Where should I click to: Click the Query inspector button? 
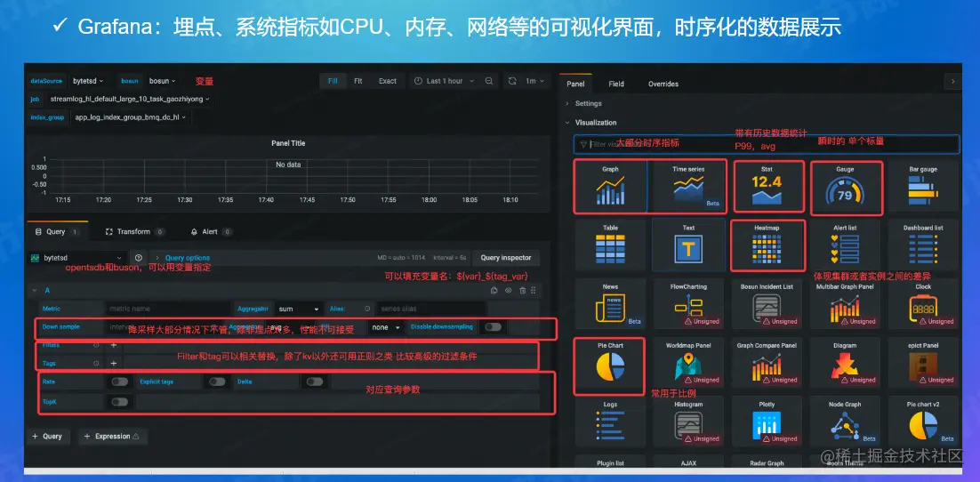point(506,258)
